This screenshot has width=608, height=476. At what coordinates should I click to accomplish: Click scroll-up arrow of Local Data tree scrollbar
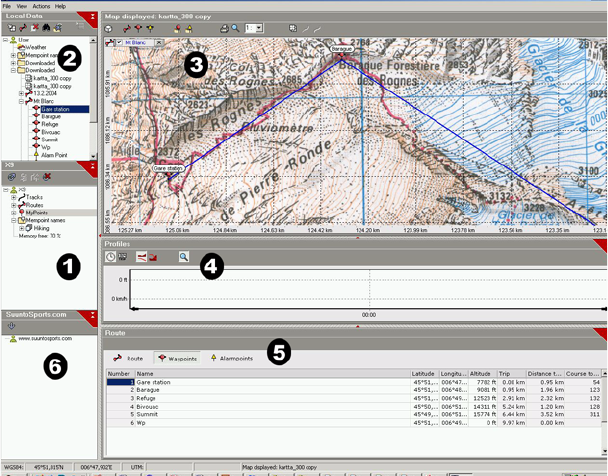93,40
